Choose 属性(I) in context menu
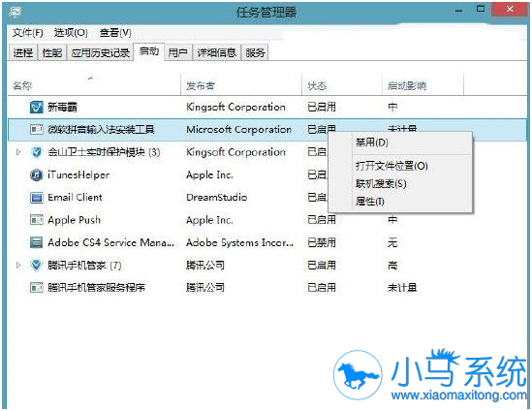Screen dimensions: 532x411 [400, 202]
